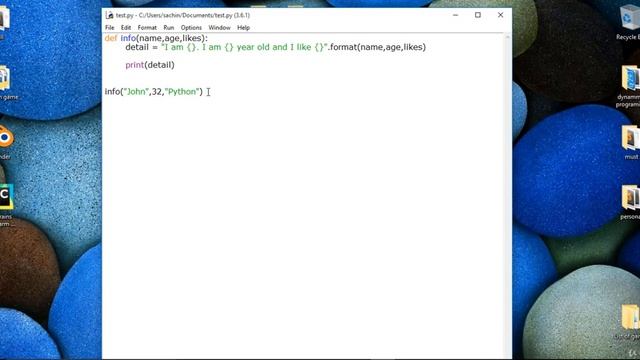Viewport: 640px width, 360px height.
Task: Open the Help menu
Action: pos(243,28)
